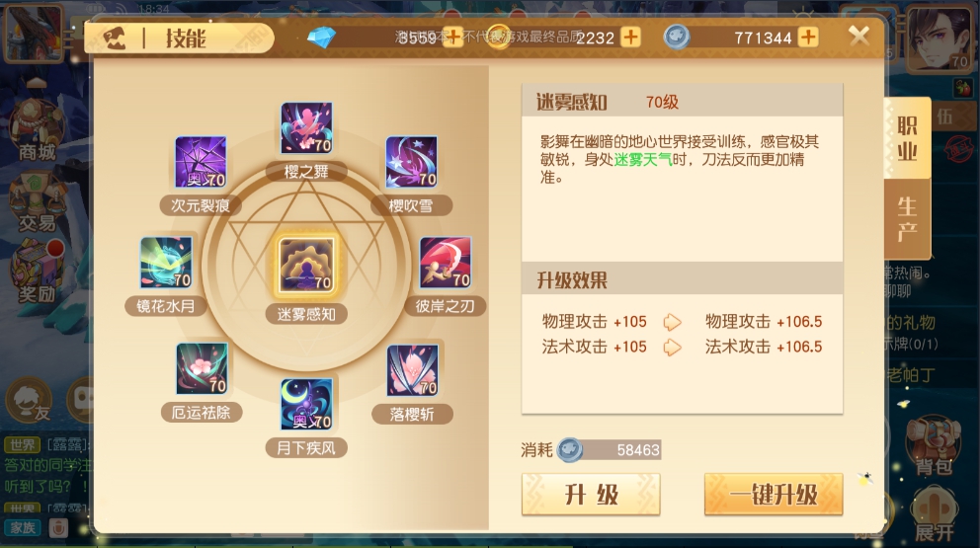Select the 次元裂痕 skill icon
The image size is (980, 548).
pos(201,163)
